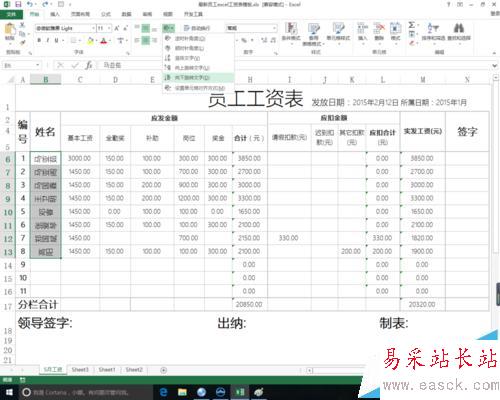Select Angle Counterclockwise in orientation menu

click(x=198, y=39)
